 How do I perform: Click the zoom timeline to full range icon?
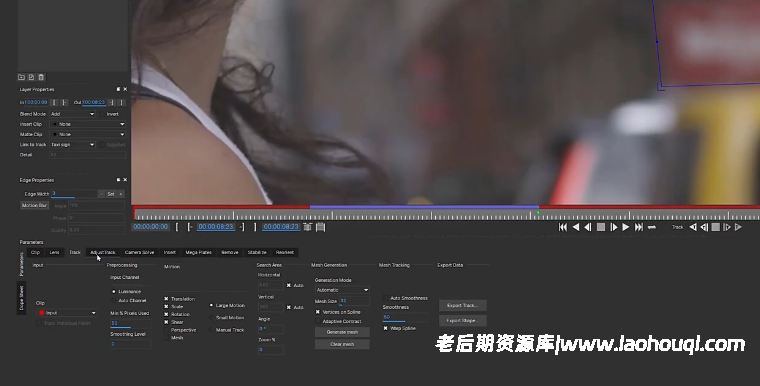pyautogui.click(x=320, y=226)
